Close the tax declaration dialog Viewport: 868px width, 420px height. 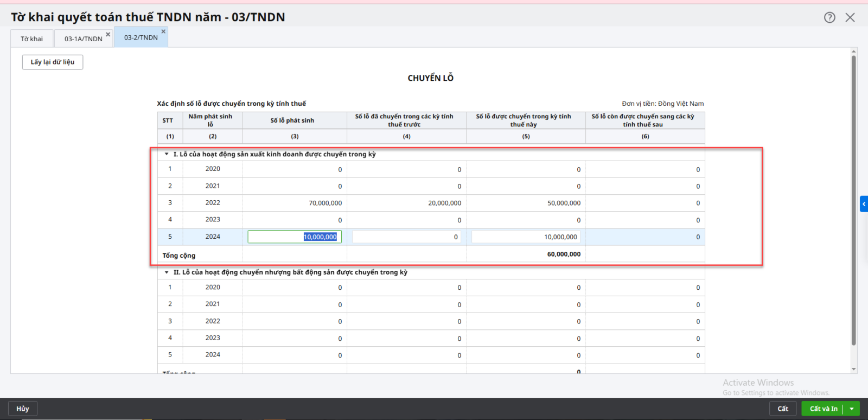[850, 17]
